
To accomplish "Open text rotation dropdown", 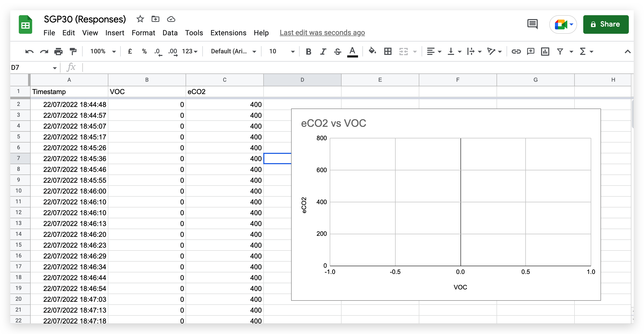I will point(494,52).
